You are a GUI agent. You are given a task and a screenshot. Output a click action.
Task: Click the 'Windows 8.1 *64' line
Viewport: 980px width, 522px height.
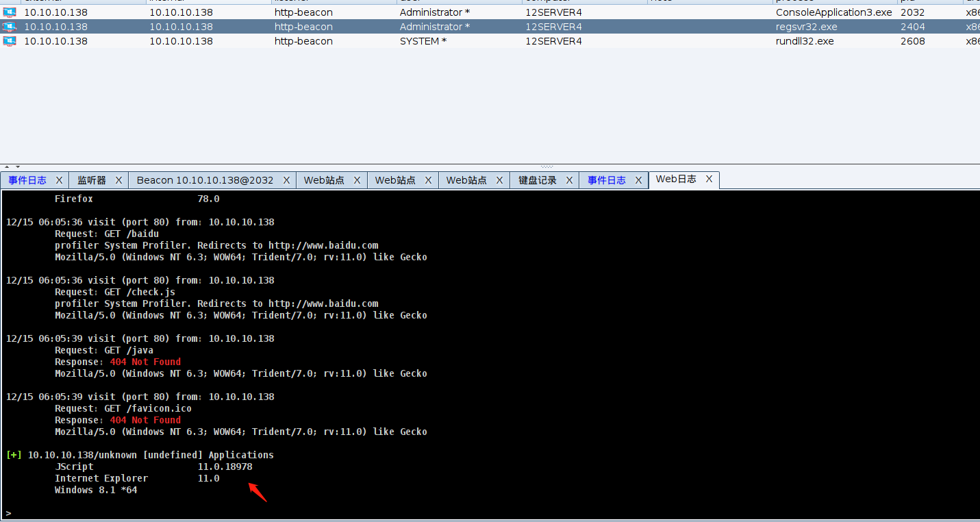point(96,490)
